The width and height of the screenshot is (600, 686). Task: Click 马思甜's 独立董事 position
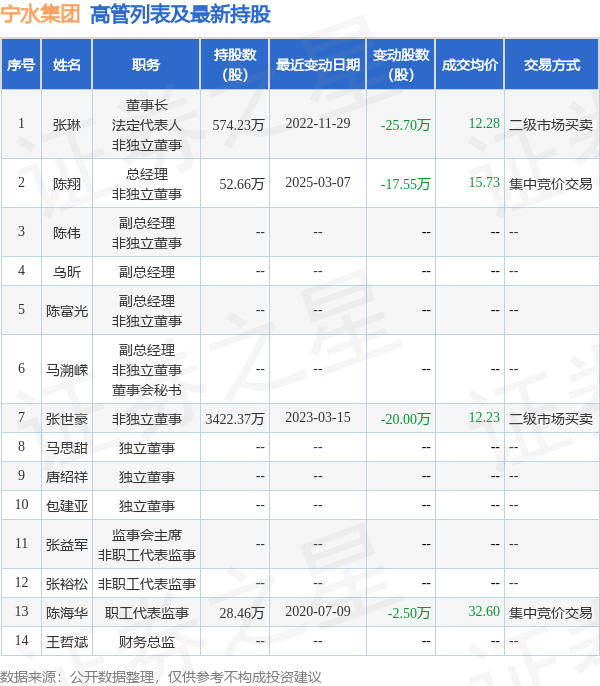tap(147, 448)
